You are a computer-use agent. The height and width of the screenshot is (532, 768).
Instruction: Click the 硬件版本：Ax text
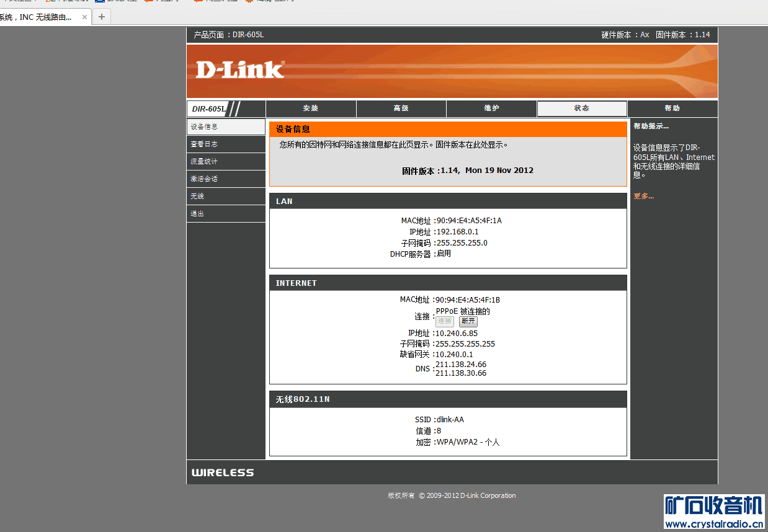pyautogui.click(x=625, y=35)
